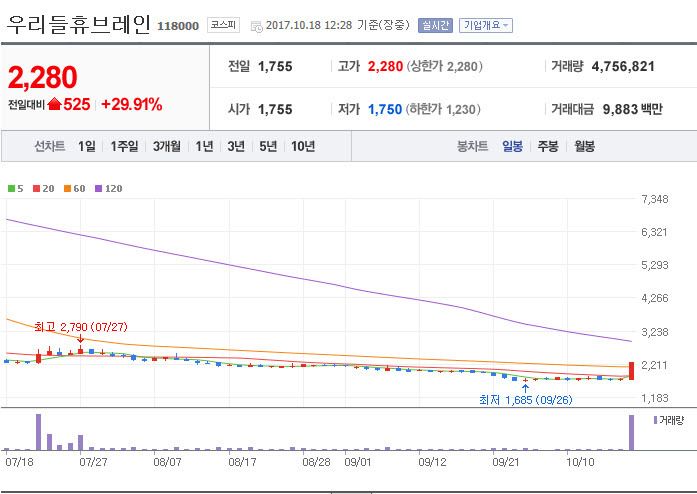The width and height of the screenshot is (697, 494).
Task: Click the current price 2,280
Action: [43, 77]
